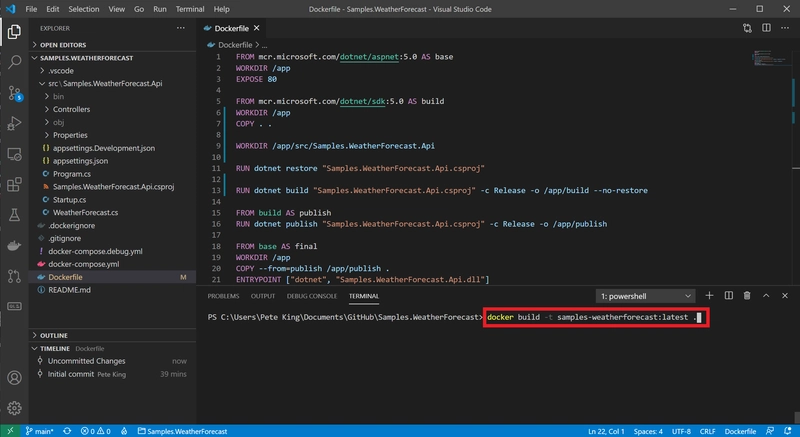Expand the Open Editors section
Viewport: 800px width, 437px height.
[x=112, y=45]
